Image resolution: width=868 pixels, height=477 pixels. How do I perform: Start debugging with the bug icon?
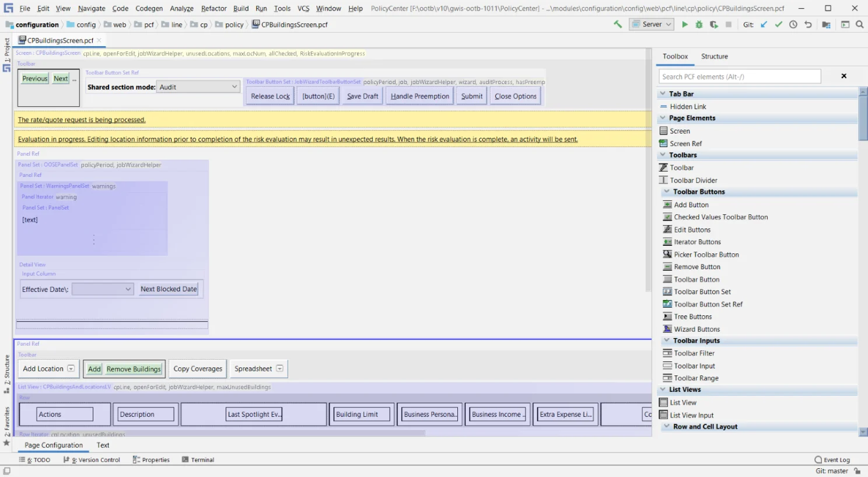click(699, 25)
